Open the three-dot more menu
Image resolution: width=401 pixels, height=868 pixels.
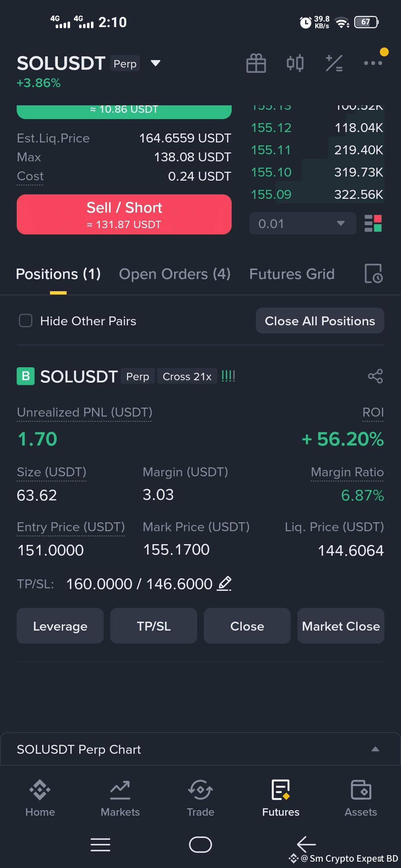click(373, 63)
